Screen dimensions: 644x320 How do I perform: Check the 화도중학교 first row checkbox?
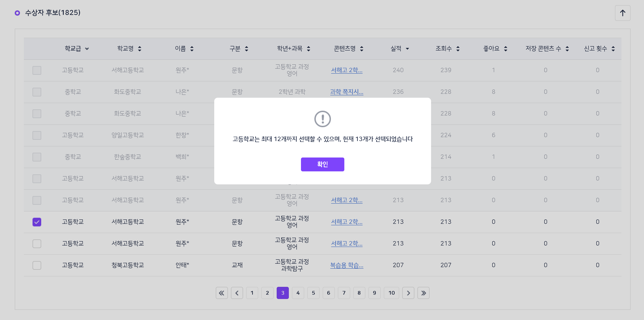[x=37, y=92]
